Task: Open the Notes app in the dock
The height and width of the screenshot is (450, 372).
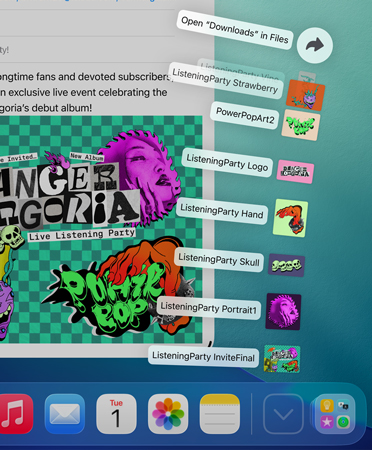Action: click(x=220, y=414)
